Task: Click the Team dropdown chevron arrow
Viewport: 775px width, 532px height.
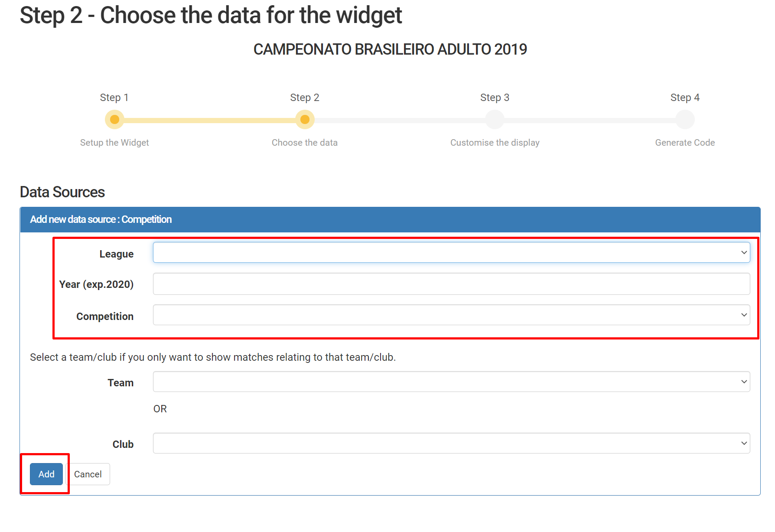Action: click(744, 382)
